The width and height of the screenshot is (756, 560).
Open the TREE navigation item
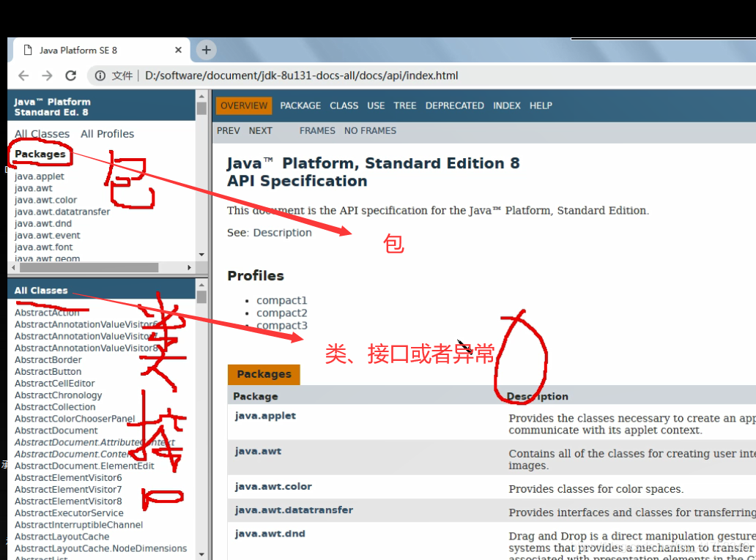tap(404, 105)
